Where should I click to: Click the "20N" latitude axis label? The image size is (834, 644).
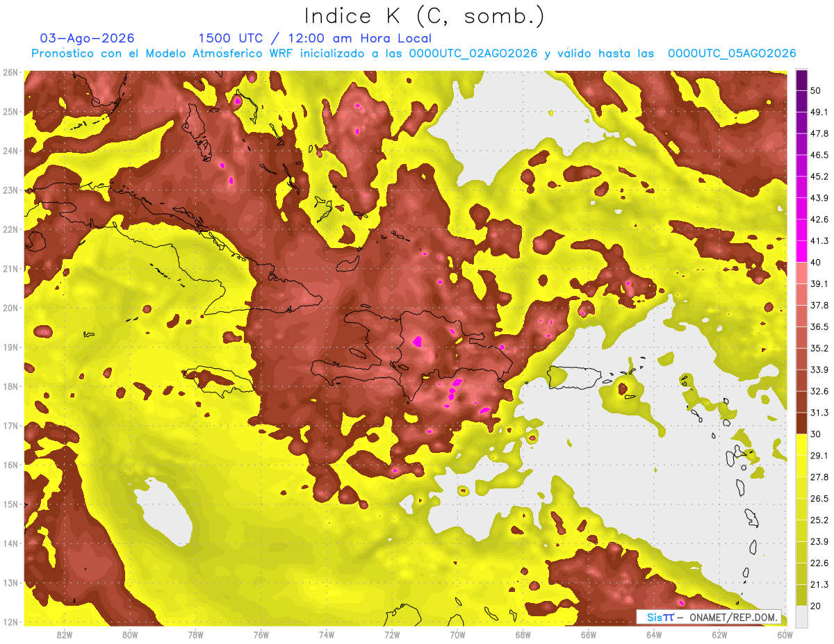point(10,308)
